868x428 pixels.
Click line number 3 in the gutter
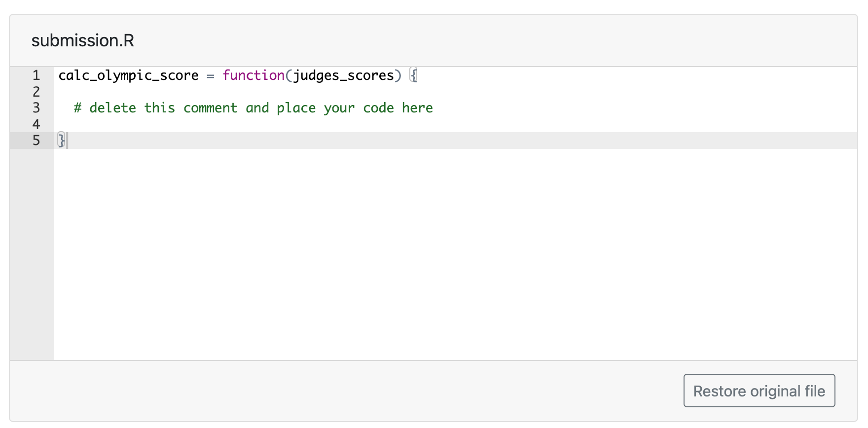click(x=36, y=107)
